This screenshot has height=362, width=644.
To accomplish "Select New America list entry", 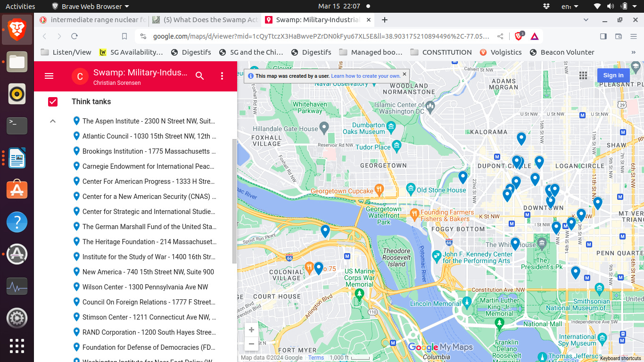I will [144, 272].
